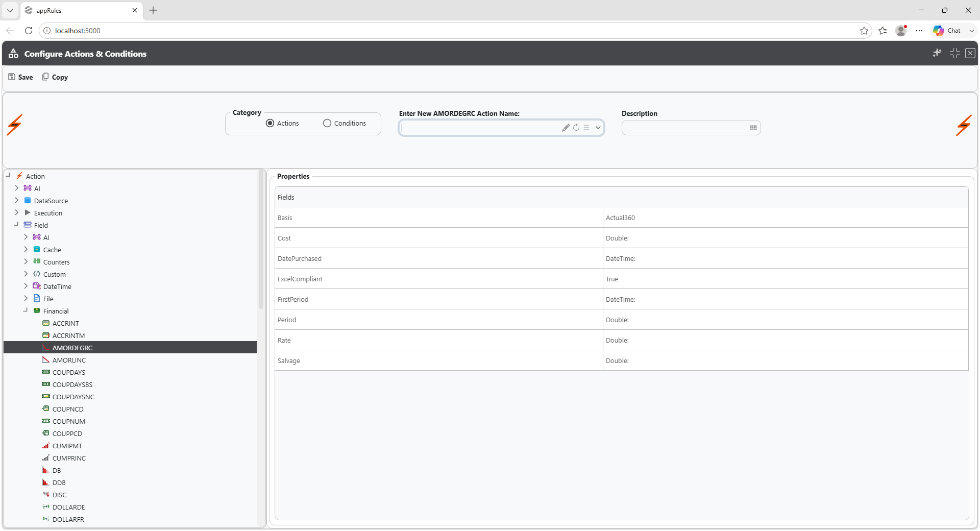Select the ACCRINT action
Image resolution: width=980 pixels, height=531 pixels.
pyautogui.click(x=65, y=323)
